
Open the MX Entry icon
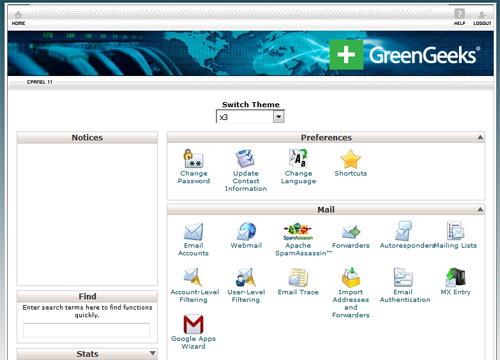455,277
